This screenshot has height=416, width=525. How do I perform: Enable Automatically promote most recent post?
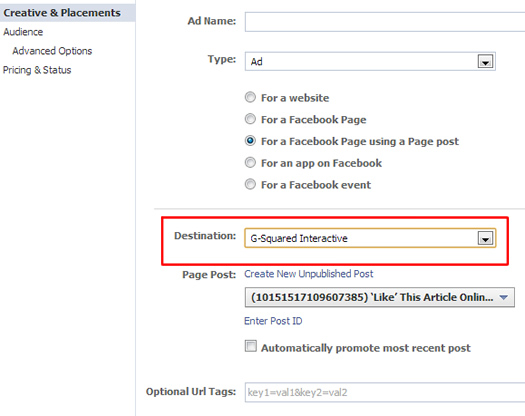(x=251, y=346)
